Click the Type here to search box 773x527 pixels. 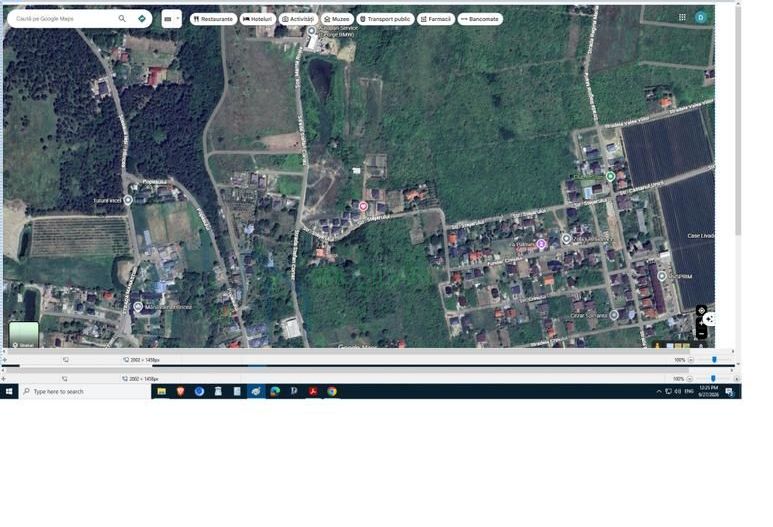[x=85, y=391]
